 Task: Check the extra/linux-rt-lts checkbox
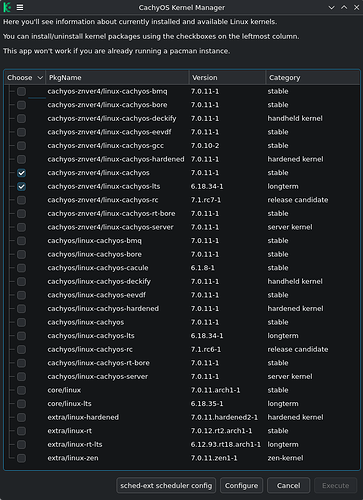pyautogui.click(x=21, y=444)
